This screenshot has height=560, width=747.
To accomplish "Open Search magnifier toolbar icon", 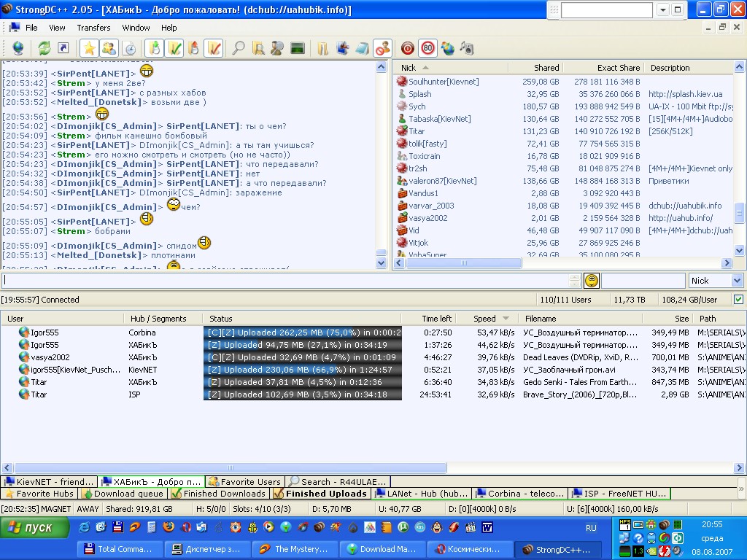I will pyautogui.click(x=239, y=48).
